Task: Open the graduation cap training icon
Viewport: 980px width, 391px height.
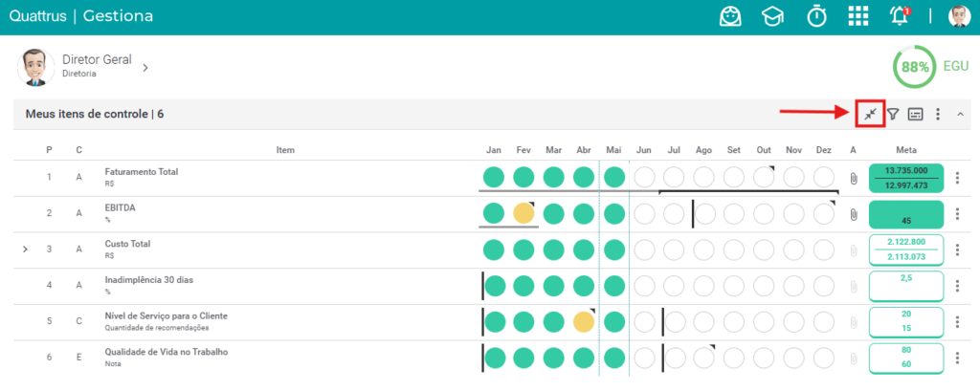Action: pos(773,17)
